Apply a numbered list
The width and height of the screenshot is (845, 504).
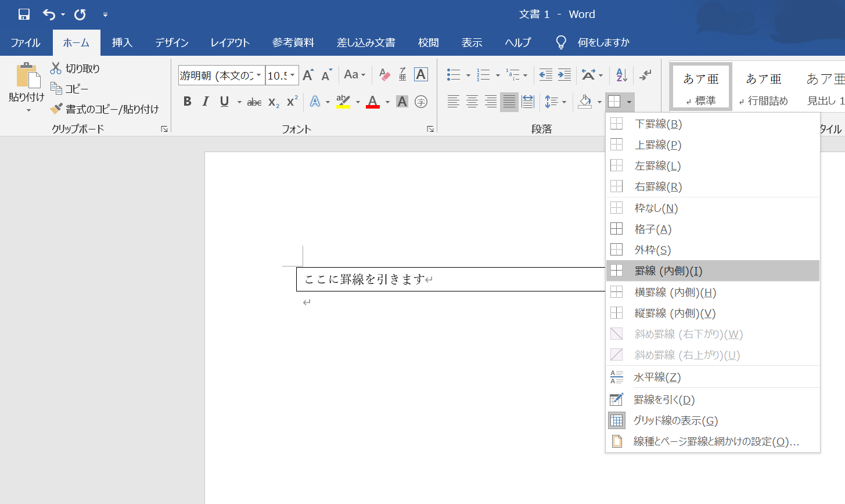click(x=483, y=75)
